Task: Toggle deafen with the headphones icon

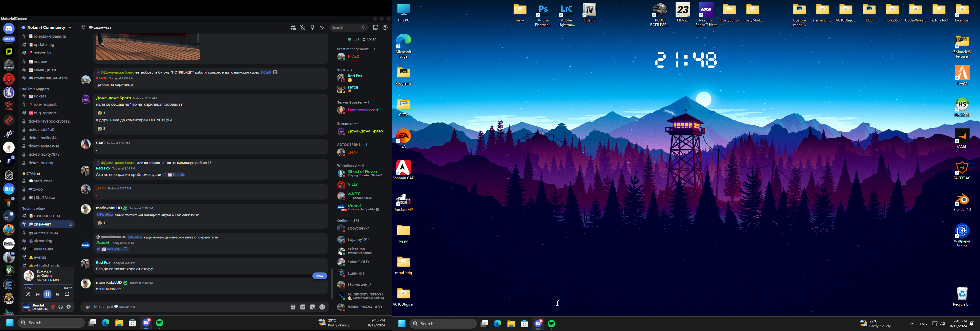Action: click(61, 307)
